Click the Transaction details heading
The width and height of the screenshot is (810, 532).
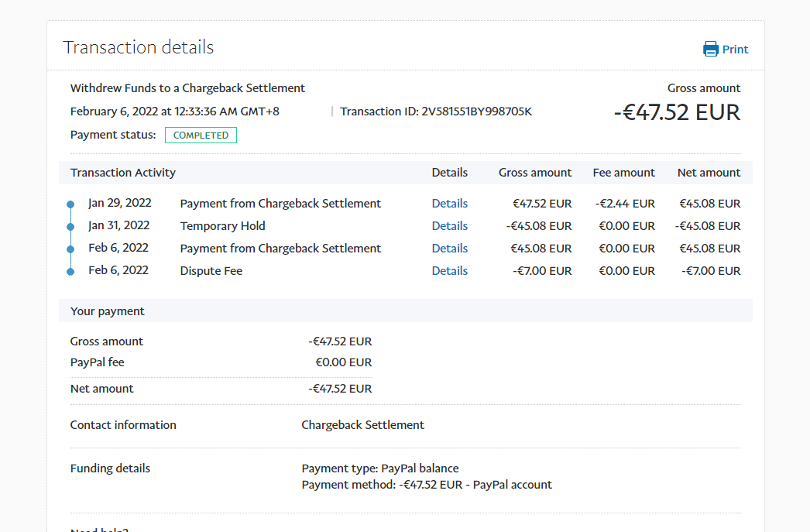pos(138,47)
